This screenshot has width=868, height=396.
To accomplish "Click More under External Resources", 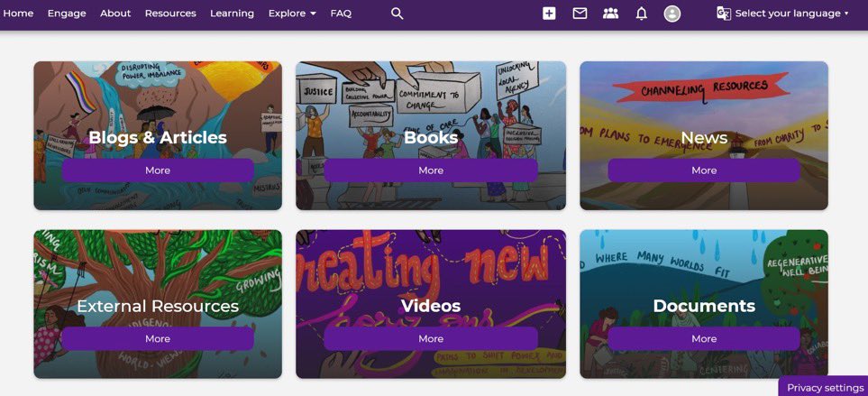I will 158,339.
